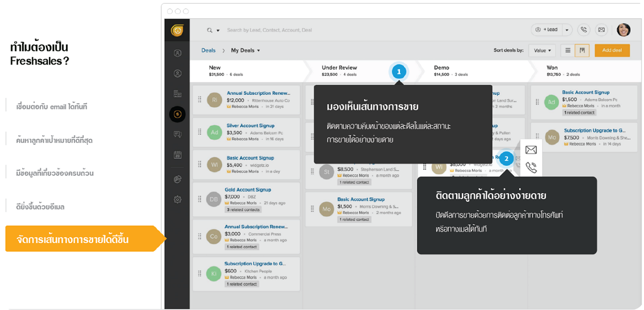Click '1 related contact' on Kitchen People deal
The height and width of the screenshot is (310, 644).
coord(241,284)
